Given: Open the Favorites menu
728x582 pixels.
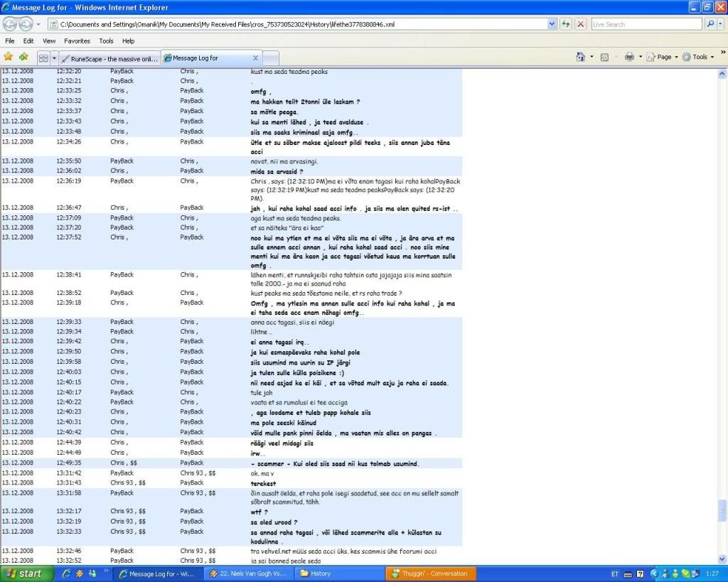Looking at the screenshot, I should pos(77,41).
